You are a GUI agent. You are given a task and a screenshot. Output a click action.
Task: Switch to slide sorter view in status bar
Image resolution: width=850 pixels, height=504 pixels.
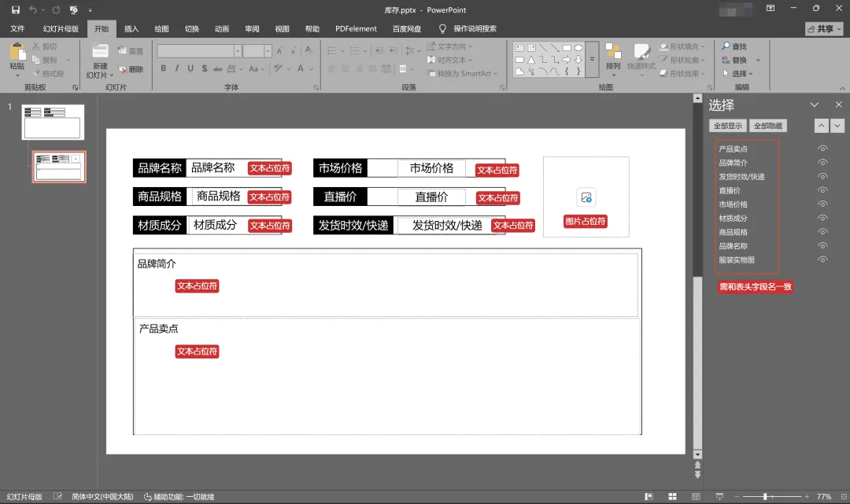tap(672, 496)
